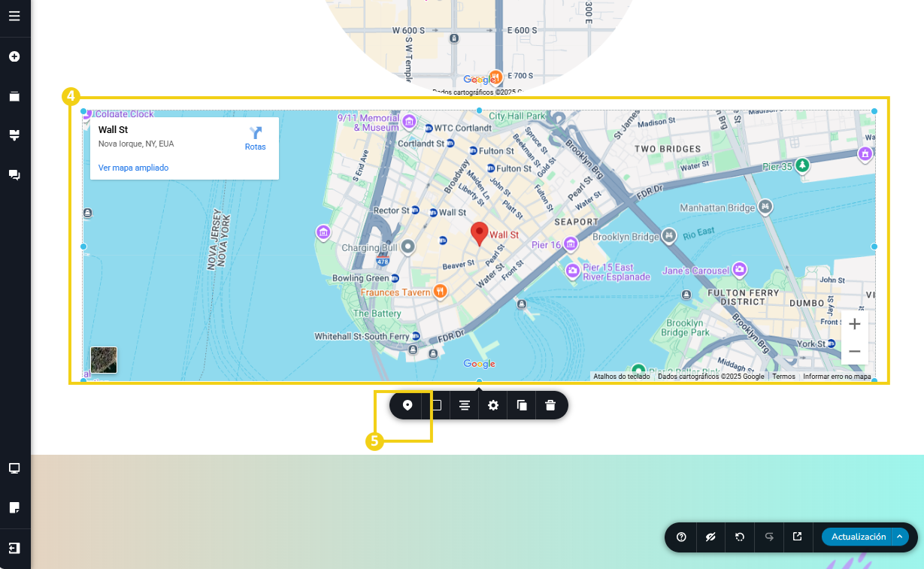This screenshot has width=924, height=569.
Task: Expand the Actualización options arrow
Action: pos(900,537)
